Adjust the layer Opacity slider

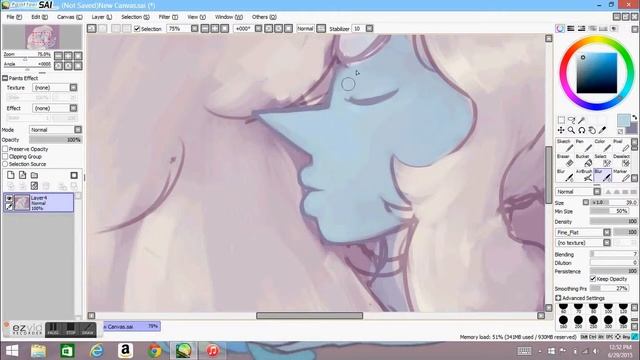click(55, 140)
